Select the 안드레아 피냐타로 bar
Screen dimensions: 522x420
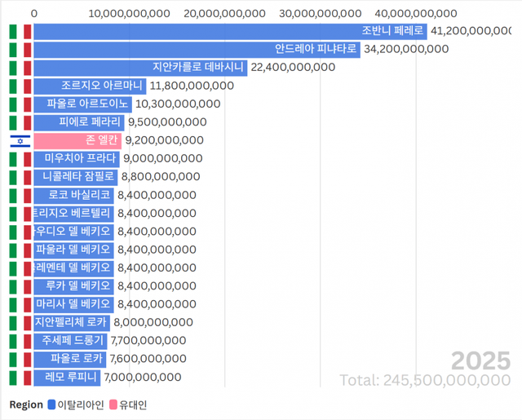pos(197,49)
